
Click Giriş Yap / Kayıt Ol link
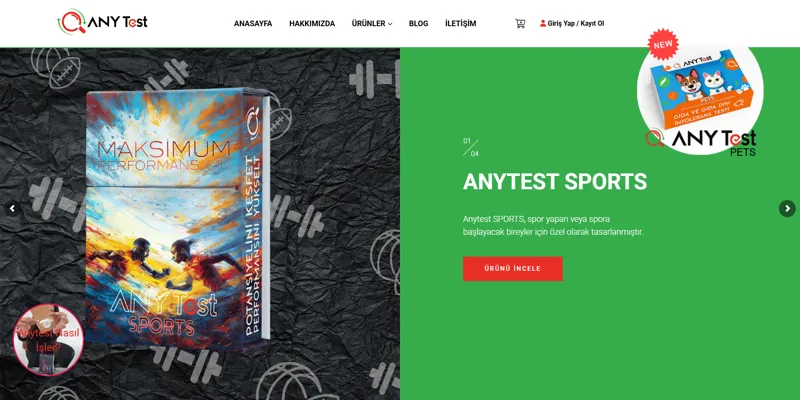576,23
